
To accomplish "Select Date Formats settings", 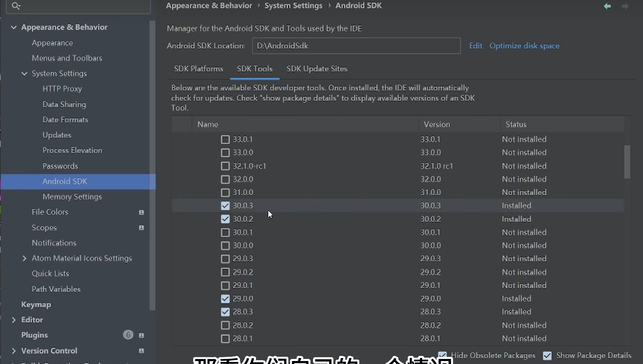I will click(65, 120).
